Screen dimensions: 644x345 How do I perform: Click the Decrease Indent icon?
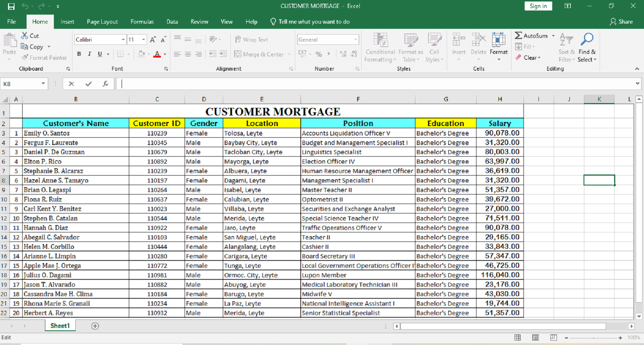[213, 54]
